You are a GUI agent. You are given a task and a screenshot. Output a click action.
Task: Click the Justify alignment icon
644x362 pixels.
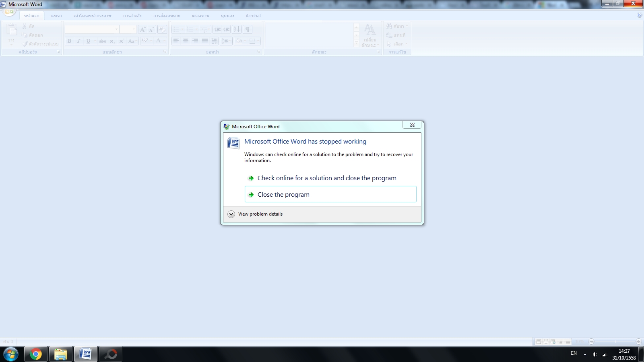[x=205, y=41]
